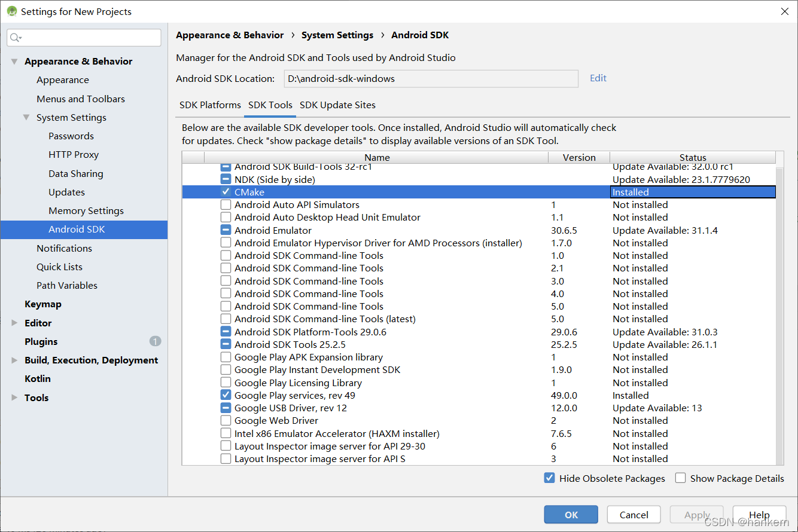798x532 pixels.
Task: Expand the Tools section
Action: point(14,398)
